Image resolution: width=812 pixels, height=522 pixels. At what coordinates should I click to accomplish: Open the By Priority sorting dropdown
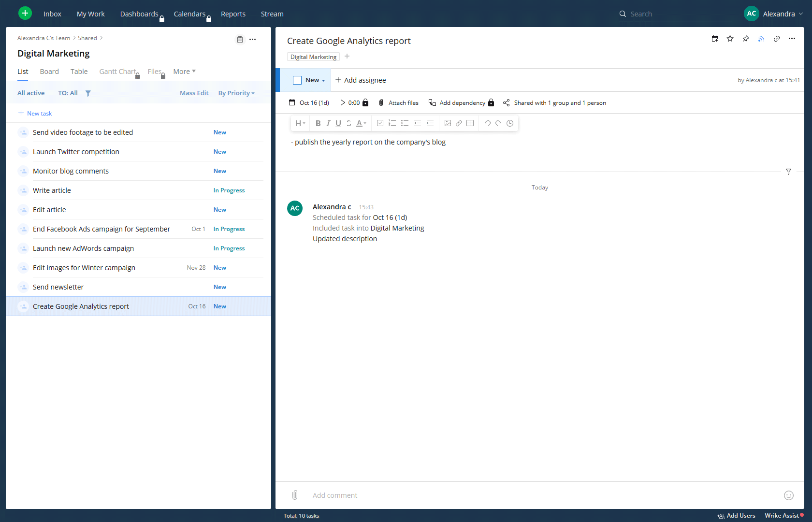[236, 93]
